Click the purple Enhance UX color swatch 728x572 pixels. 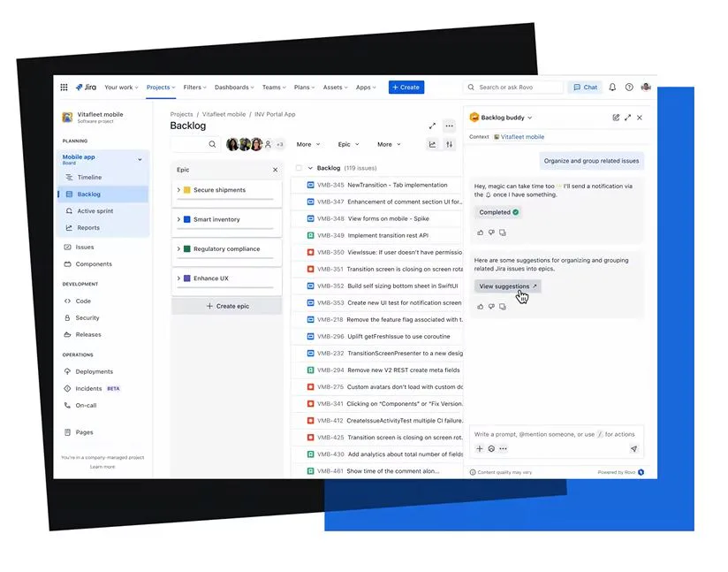(x=187, y=278)
